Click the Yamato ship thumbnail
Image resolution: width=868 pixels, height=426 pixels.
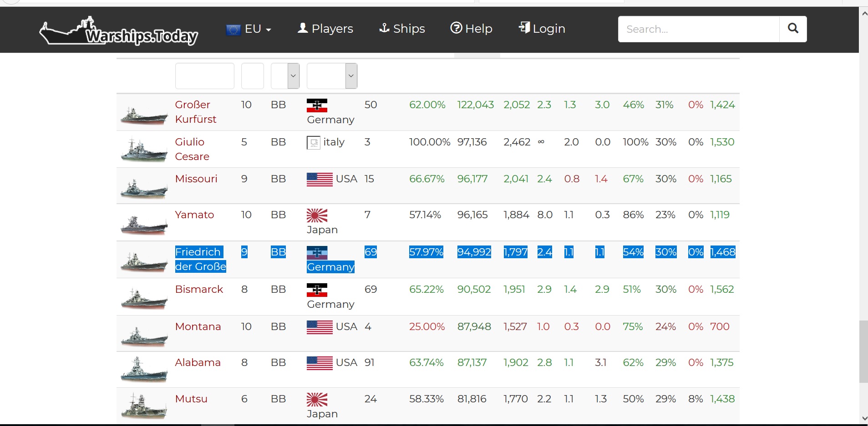[x=144, y=225]
